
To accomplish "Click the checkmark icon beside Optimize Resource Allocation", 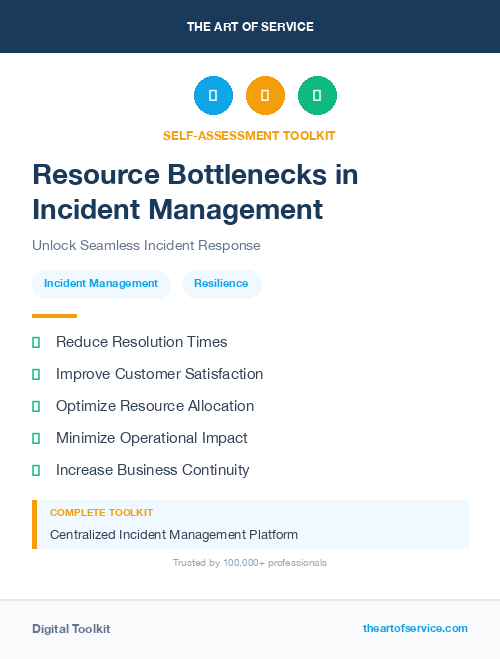I will 36,406.
